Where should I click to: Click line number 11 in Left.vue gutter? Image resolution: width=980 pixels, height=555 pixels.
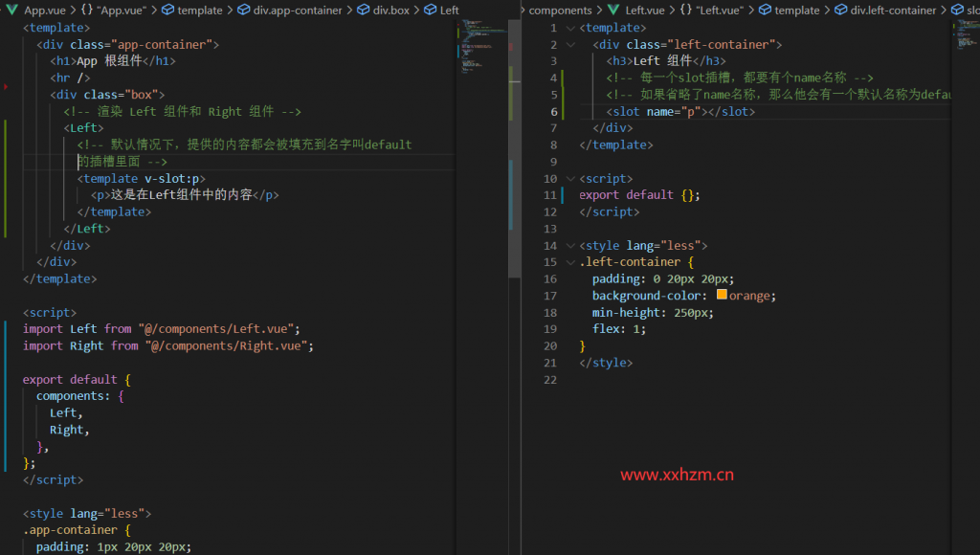pos(549,195)
